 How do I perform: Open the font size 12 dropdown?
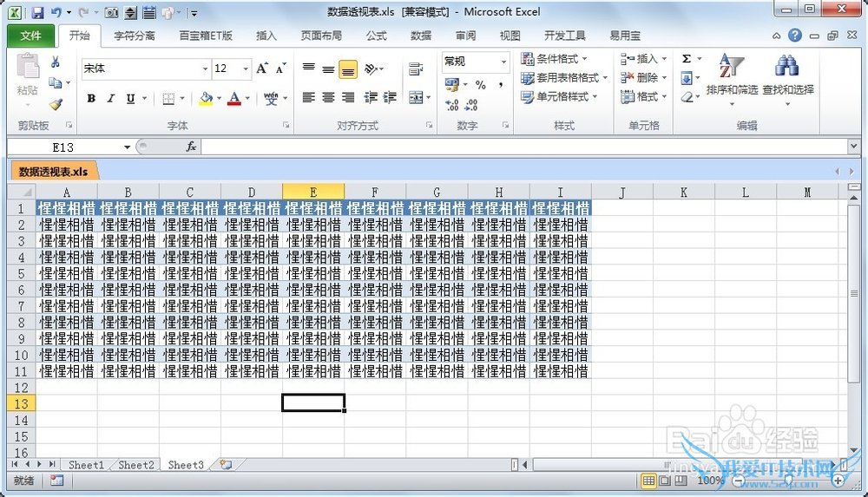tap(246, 69)
